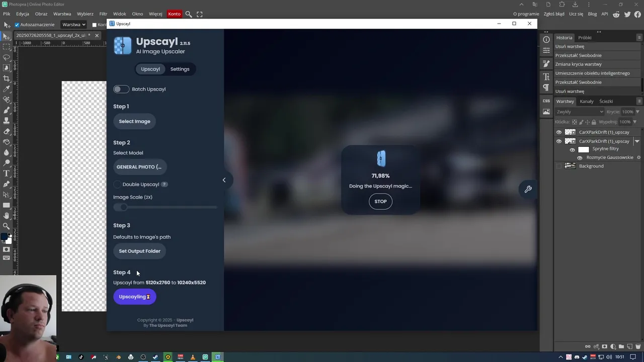This screenshot has height=362, width=644.
Task: Open VLC from the taskbar
Action: (193, 357)
